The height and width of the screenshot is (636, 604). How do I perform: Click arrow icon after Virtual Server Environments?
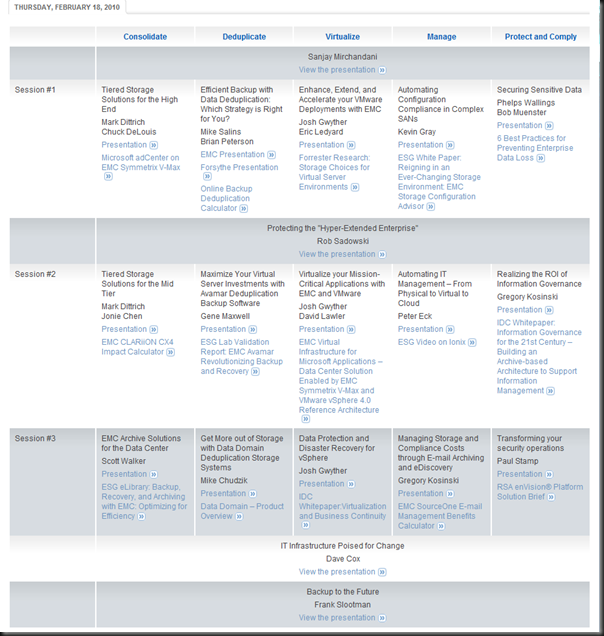[x=355, y=187]
